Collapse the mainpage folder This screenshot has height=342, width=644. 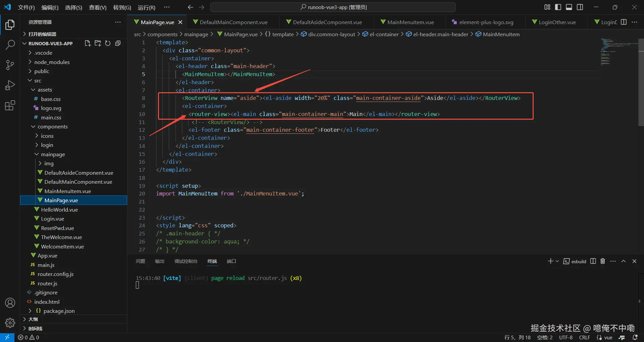pos(53,154)
